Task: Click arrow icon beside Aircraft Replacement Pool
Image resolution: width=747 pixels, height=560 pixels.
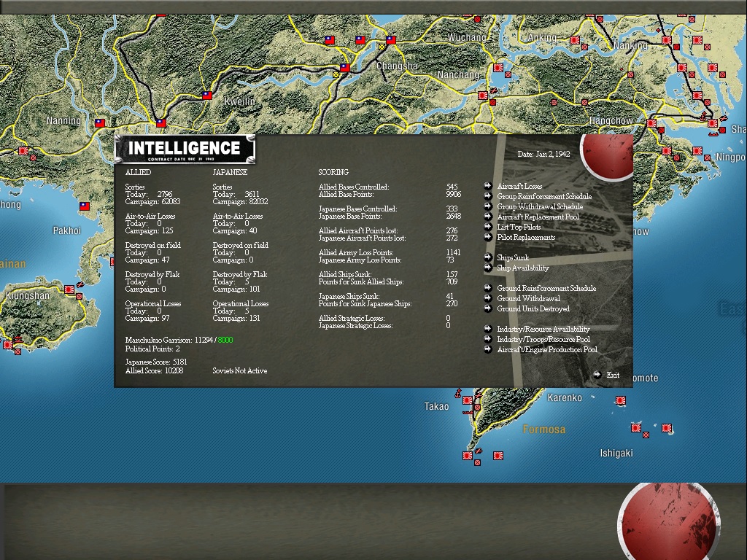Action: 488,217
